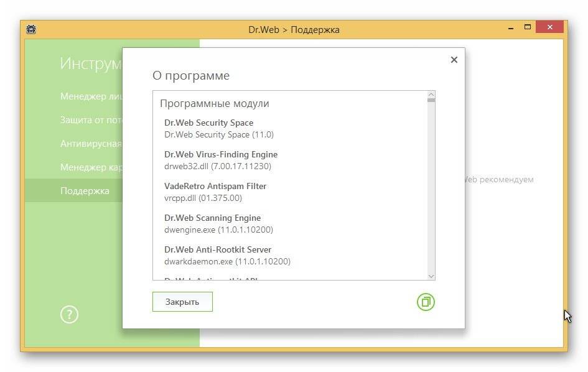The image size is (588, 372).
Task: Select Антивирусная сеть sidebar item
Action: pyautogui.click(x=91, y=144)
